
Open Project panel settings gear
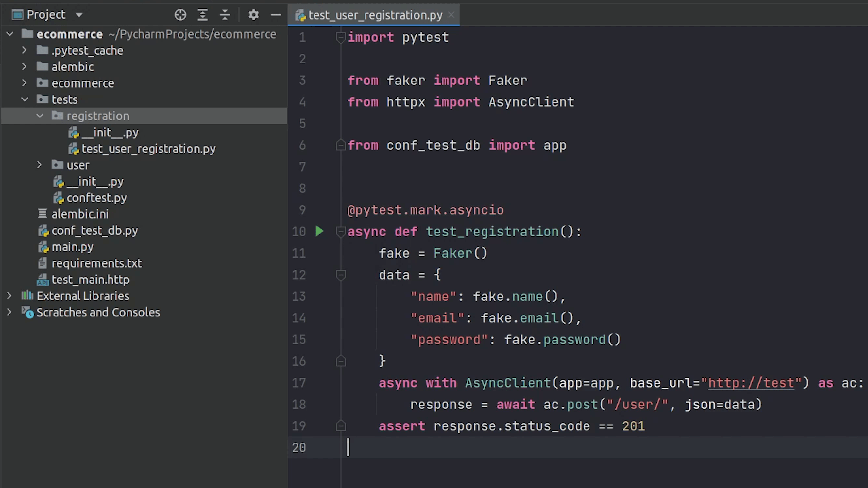pyautogui.click(x=253, y=15)
